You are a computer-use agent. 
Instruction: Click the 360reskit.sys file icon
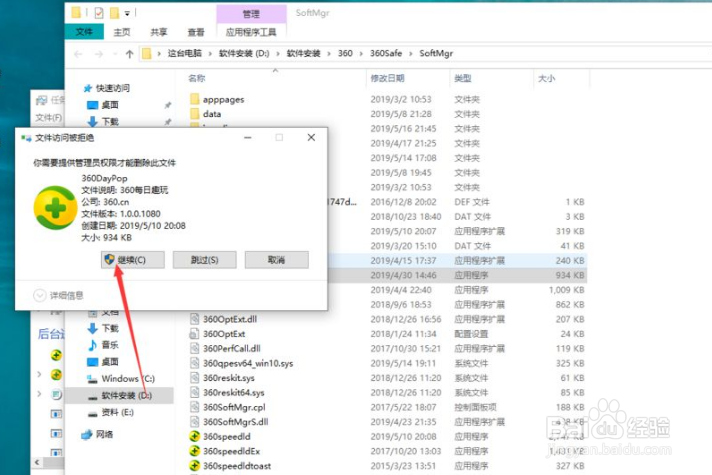194,378
